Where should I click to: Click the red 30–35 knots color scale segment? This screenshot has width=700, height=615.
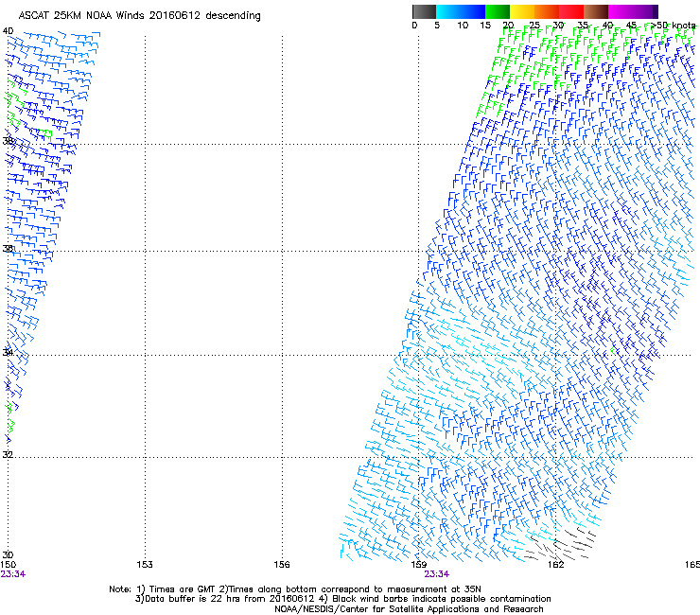click(571, 11)
